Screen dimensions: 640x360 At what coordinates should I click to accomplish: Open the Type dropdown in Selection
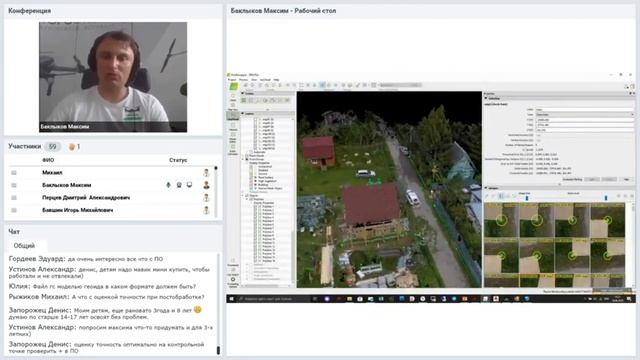tap(584, 115)
